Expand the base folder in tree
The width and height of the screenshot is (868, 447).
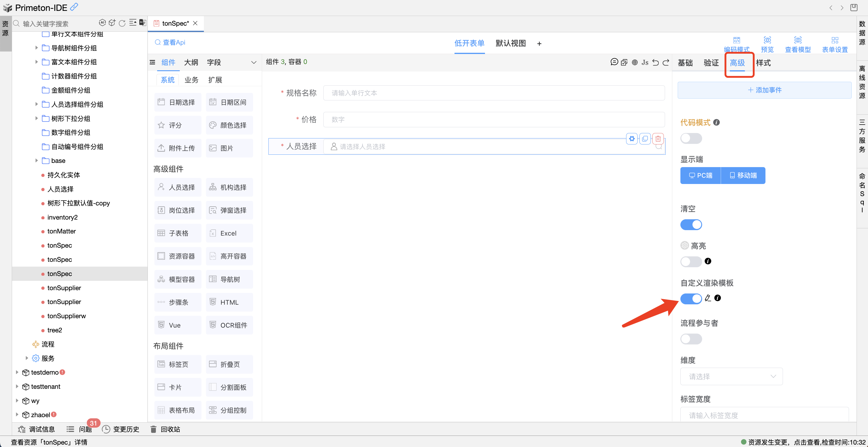(x=36, y=161)
